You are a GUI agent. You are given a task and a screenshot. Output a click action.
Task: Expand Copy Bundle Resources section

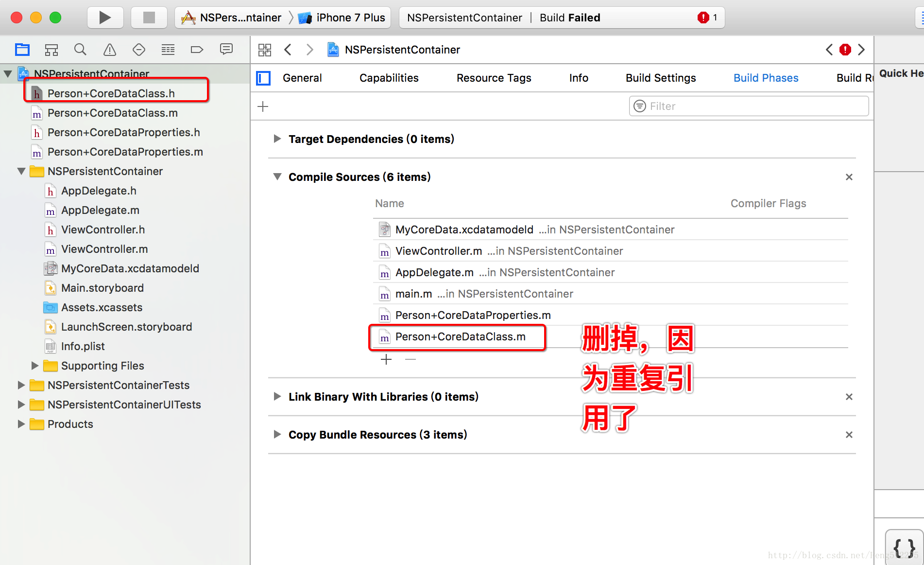pos(277,435)
